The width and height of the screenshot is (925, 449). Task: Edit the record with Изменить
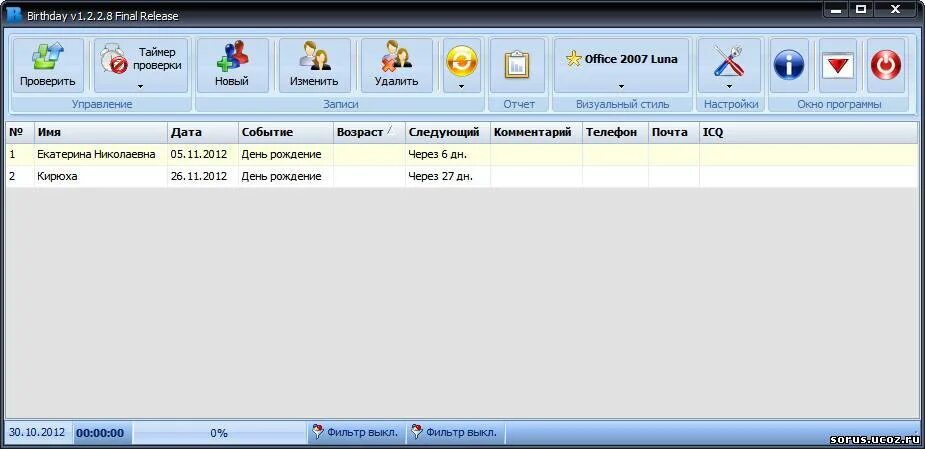(314, 65)
